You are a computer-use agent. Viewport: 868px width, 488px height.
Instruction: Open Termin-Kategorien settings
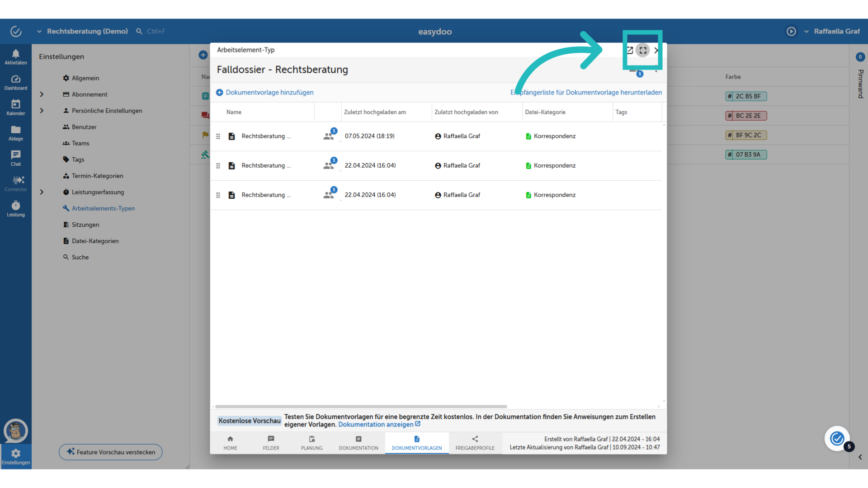click(x=93, y=176)
